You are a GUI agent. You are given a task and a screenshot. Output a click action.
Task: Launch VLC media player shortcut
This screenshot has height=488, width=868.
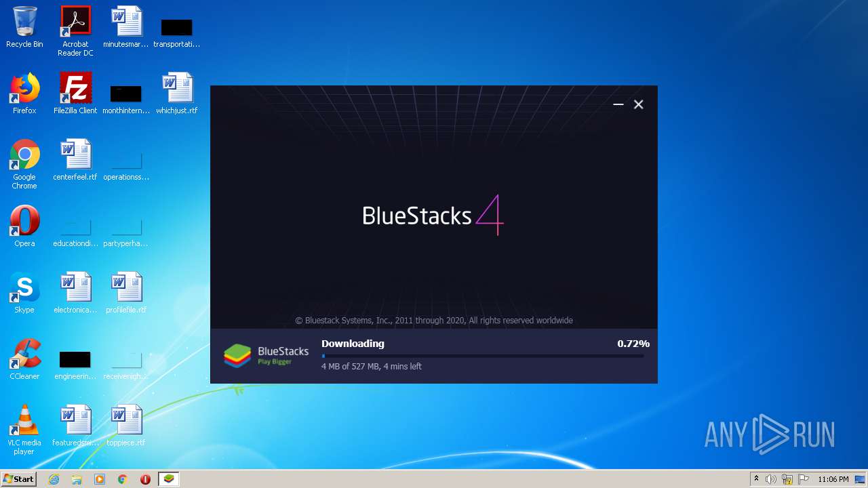coord(24,430)
